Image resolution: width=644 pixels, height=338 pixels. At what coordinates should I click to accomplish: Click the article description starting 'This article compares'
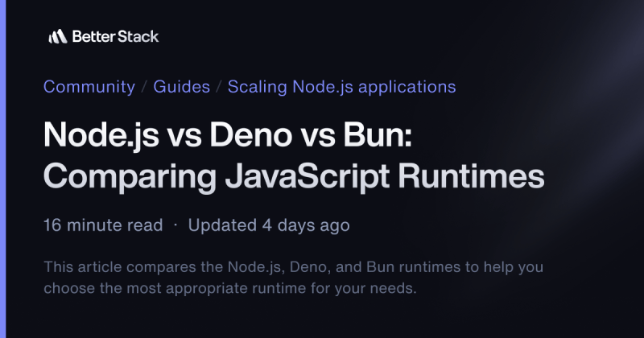coord(294,277)
